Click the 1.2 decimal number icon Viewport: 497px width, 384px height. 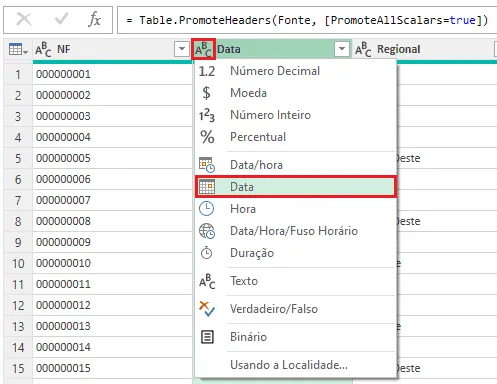[x=207, y=71]
